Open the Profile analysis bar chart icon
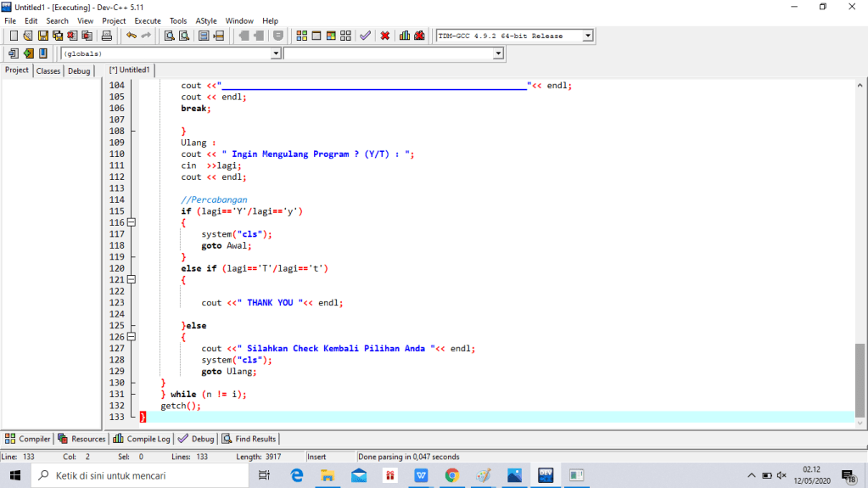The width and height of the screenshot is (868, 488). pyautogui.click(x=405, y=36)
